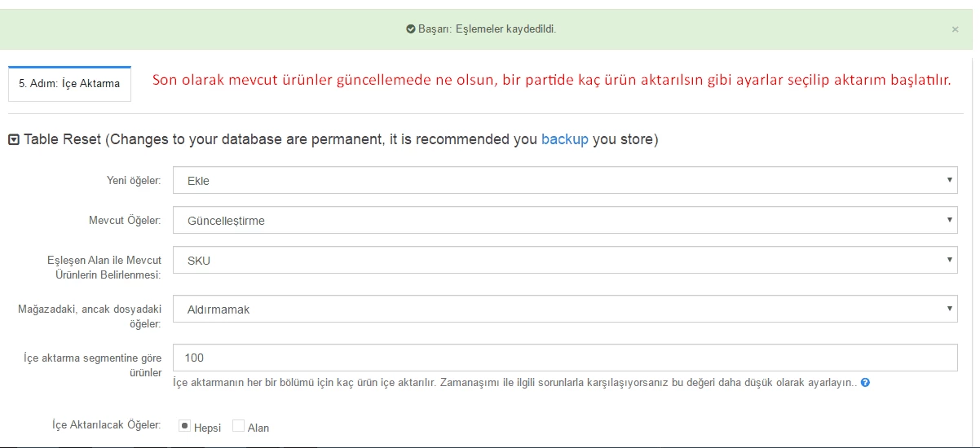Expand the SKU matching field dropdown

[565, 260]
